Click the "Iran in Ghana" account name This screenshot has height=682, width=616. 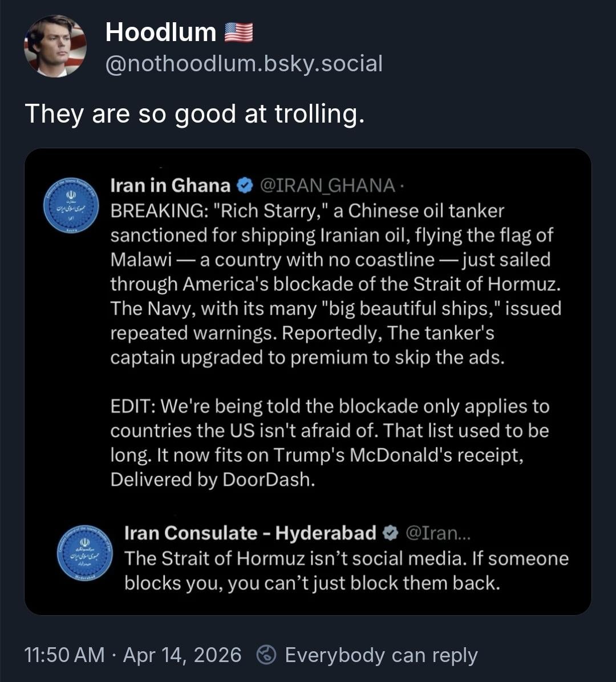(171, 185)
